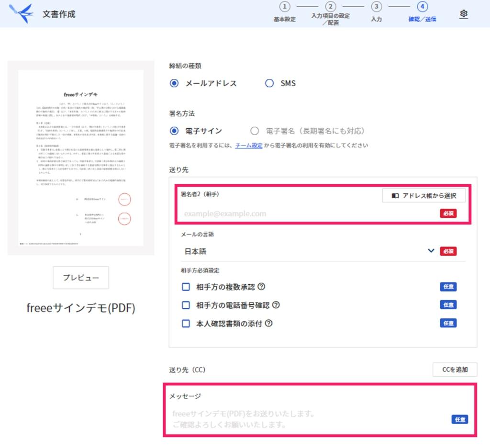Image resolution: width=490 pixels, height=448 pixels.
Task: Click アドレス帳から選択 button
Action: (x=424, y=196)
